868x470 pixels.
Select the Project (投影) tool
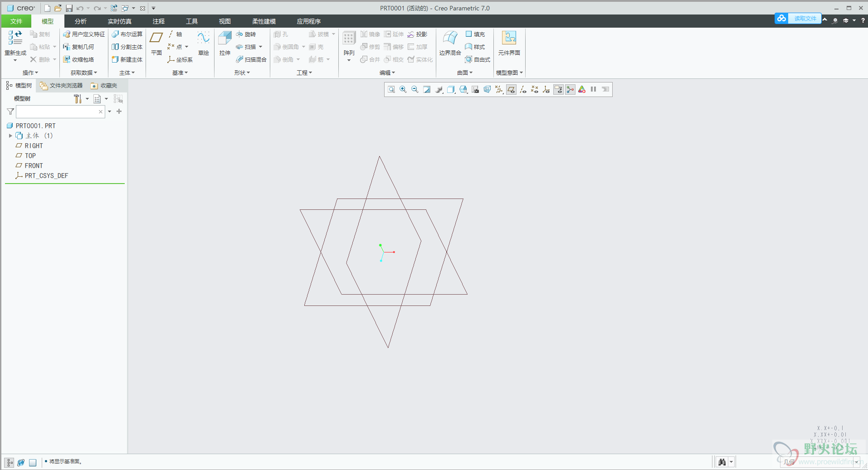tap(417, 34)
